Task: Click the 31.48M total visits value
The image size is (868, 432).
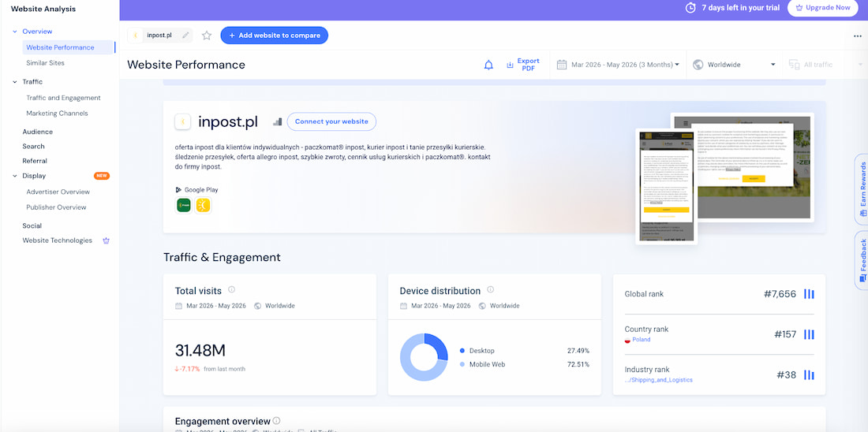Action: pyautogui.click(x=200, y=351)
